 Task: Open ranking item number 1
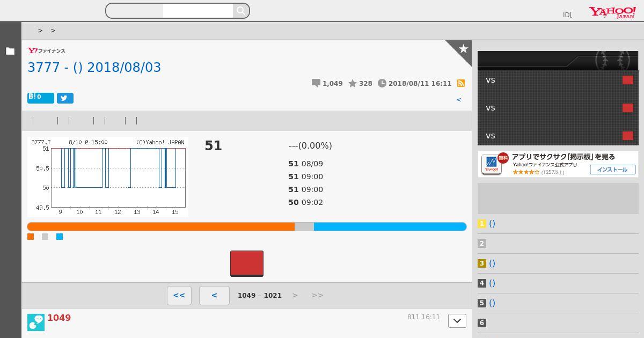[x=492, y=224]
